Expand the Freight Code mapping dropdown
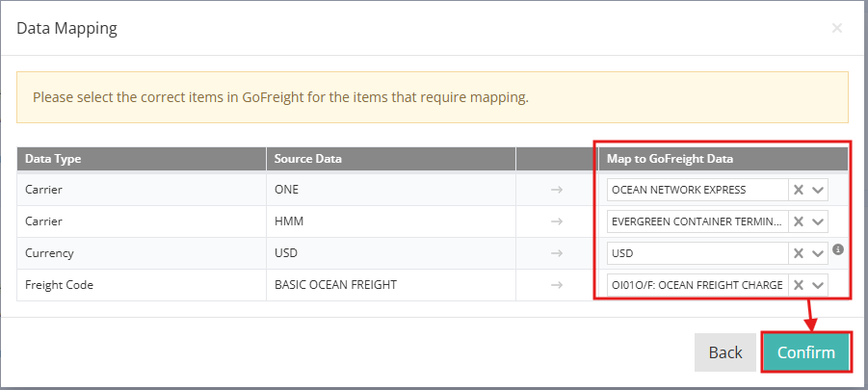This screenshot has height=390, width=868. 818,285
